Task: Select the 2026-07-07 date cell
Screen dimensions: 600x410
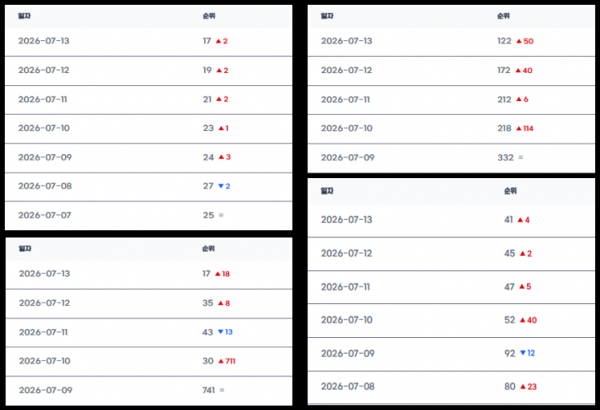Action: click(x=45, y=215)
